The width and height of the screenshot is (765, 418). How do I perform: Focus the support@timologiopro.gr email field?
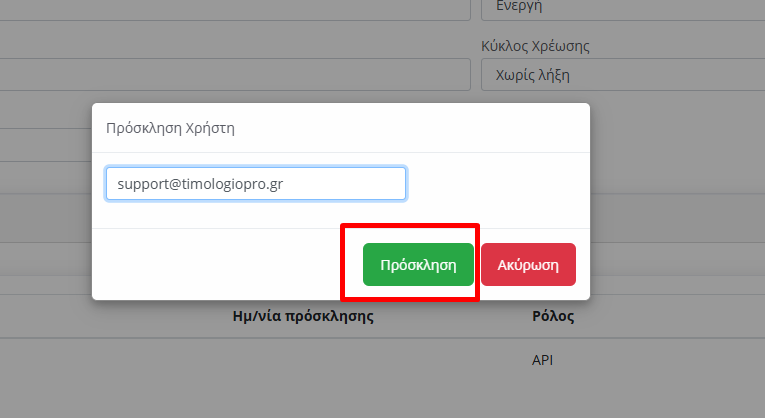click(x=256, y=184)
